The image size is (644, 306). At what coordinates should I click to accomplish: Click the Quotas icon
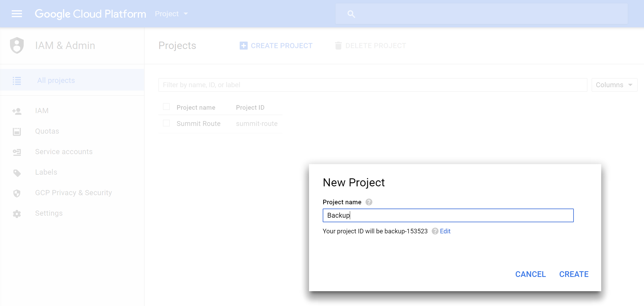click(17, 131)
